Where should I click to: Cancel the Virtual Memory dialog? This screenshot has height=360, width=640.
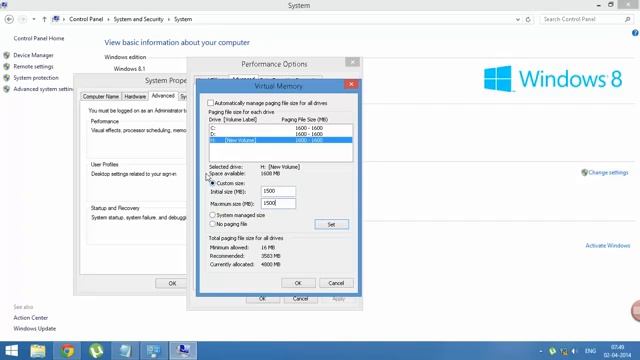[x=336, y=283]
